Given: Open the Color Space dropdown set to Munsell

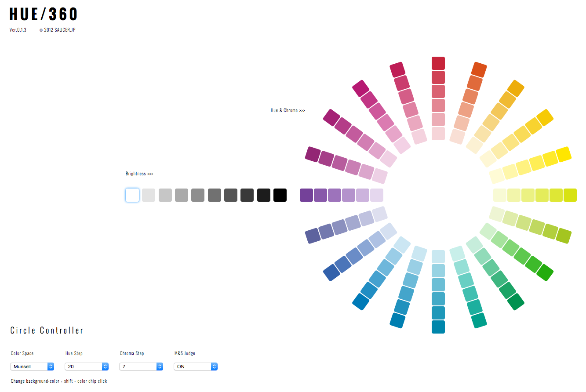Looking at the screenshot, I should coord(32,367).
